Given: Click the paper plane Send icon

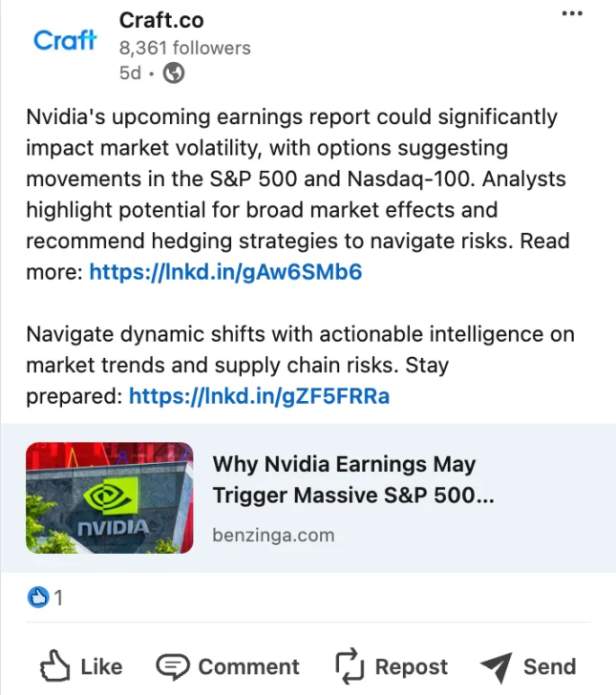Looking at the screenshot, I should pos(497,667).
